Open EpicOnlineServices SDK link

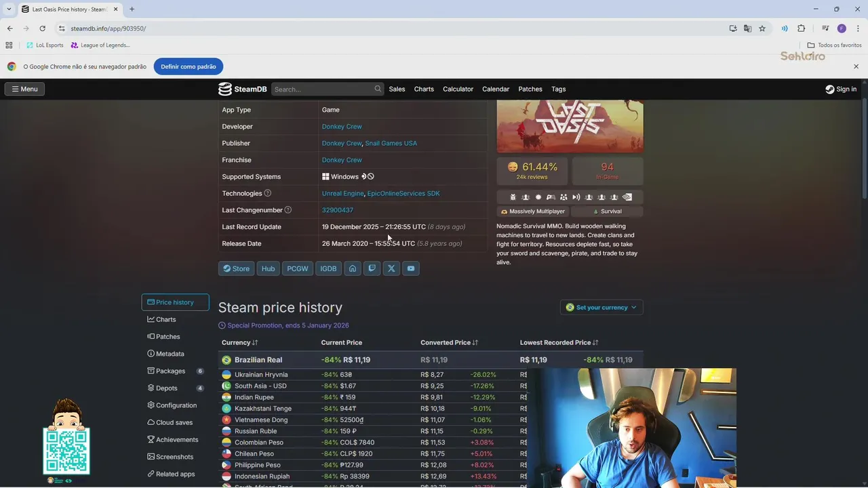coord(403,193)
